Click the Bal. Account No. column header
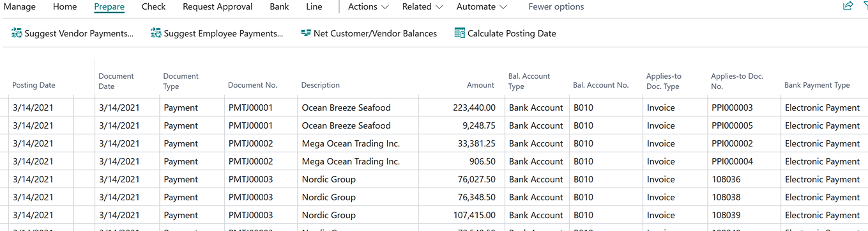868x231 pixels. pyautogui.click(x=601, y=85)
